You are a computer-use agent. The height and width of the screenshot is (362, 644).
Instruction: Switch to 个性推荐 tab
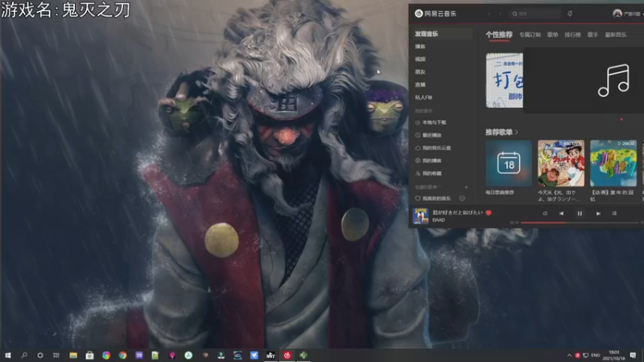pos(499,35)
